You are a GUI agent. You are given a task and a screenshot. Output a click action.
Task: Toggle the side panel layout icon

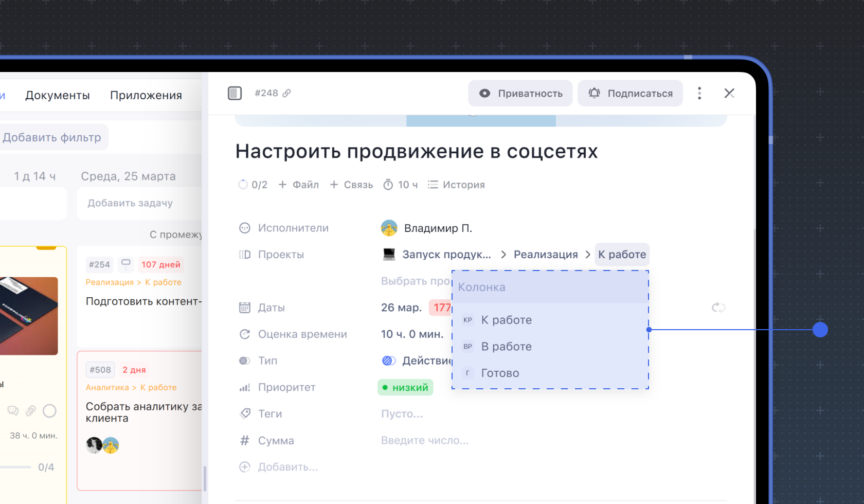235,93
